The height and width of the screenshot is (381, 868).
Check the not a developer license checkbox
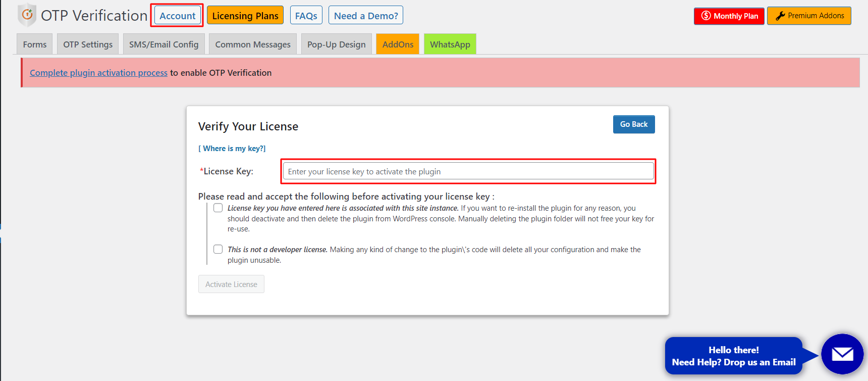[218, 249]
